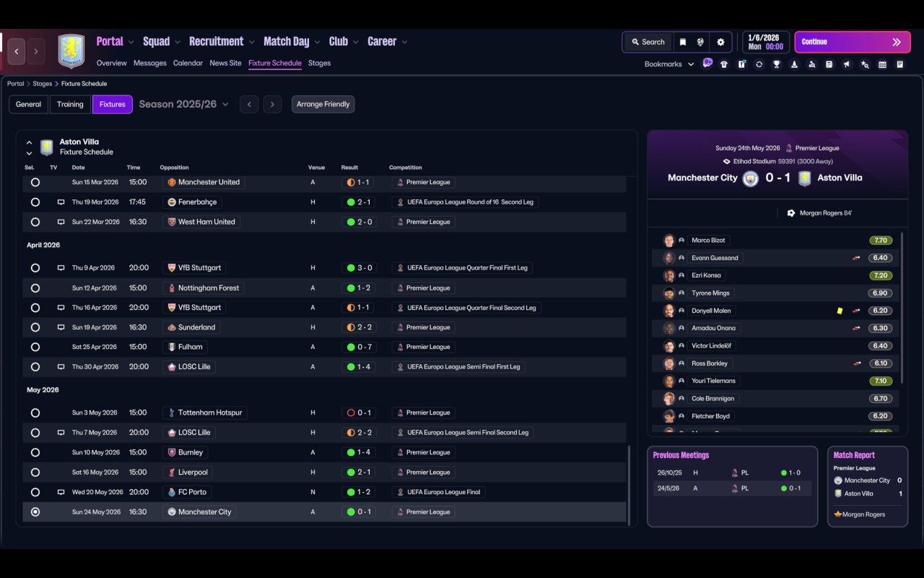Switch to the Calendar tab
Image resolution: width=924 pixels, height=578 pixels.
point(188,63)
